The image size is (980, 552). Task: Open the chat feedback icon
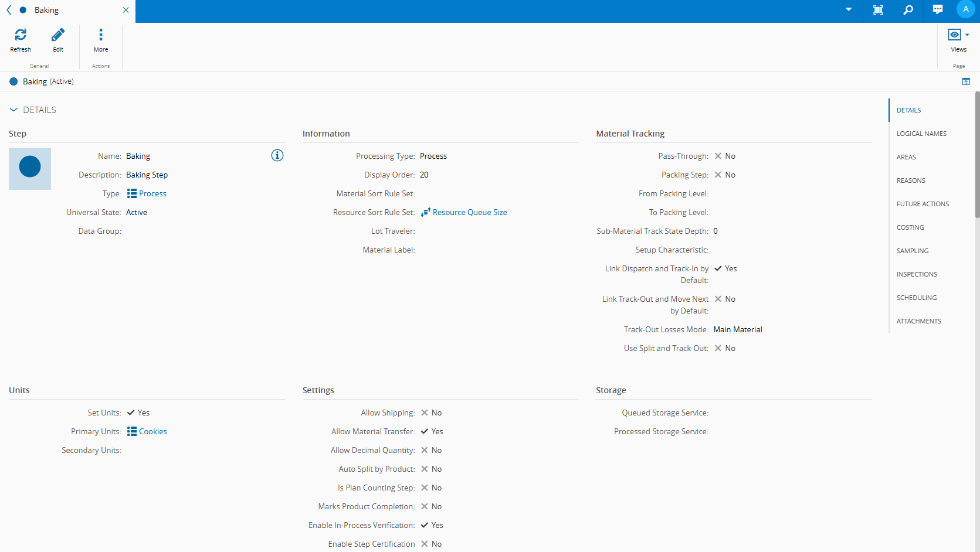point(938,9)
